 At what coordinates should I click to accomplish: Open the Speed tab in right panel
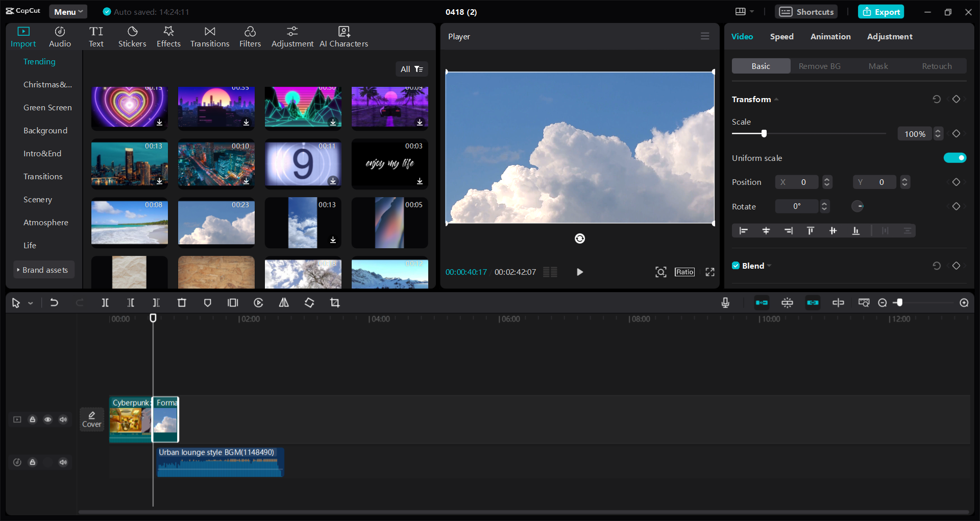click(x=781, y=36)
